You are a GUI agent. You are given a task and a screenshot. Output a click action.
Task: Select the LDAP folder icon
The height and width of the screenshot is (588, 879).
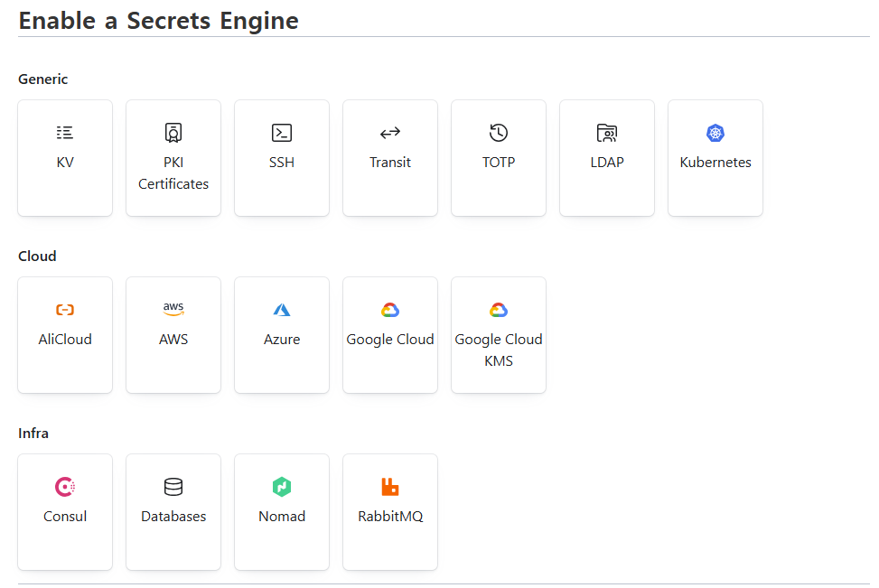pos(607,134)
